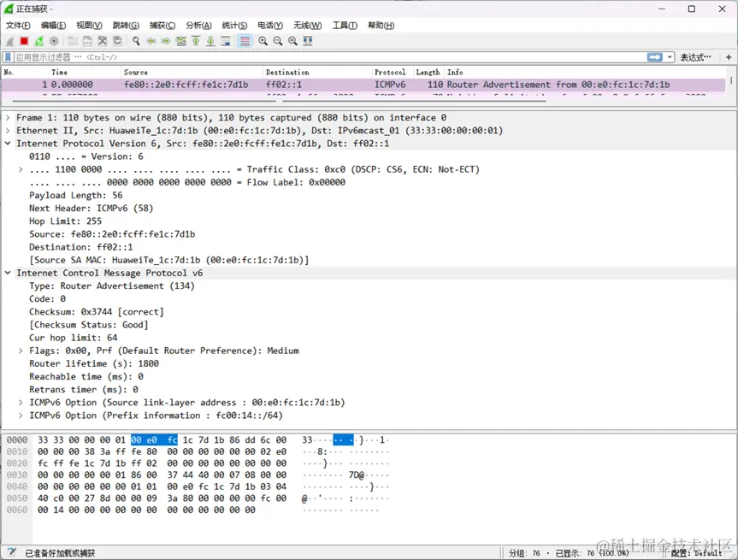
Task: Open the 编辑(E) menu
Action: (x=53, y=26)
